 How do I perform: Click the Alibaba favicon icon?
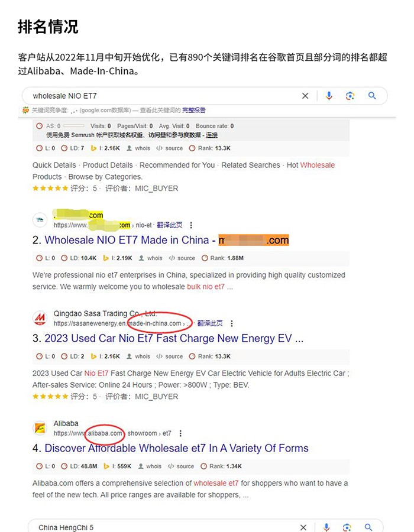pos(40,428)
